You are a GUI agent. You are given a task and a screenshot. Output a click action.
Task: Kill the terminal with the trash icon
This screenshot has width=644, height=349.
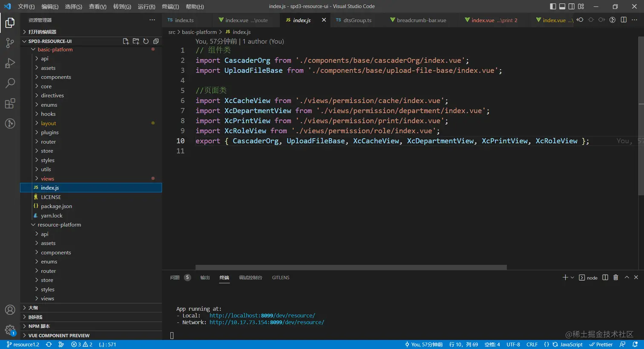click(615, 277)
